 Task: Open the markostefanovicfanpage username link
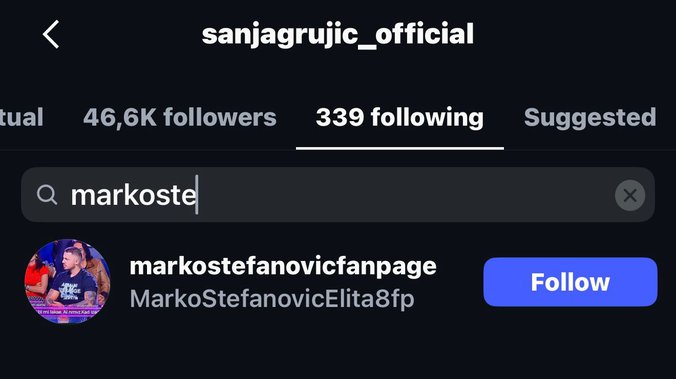pos(283,266)
